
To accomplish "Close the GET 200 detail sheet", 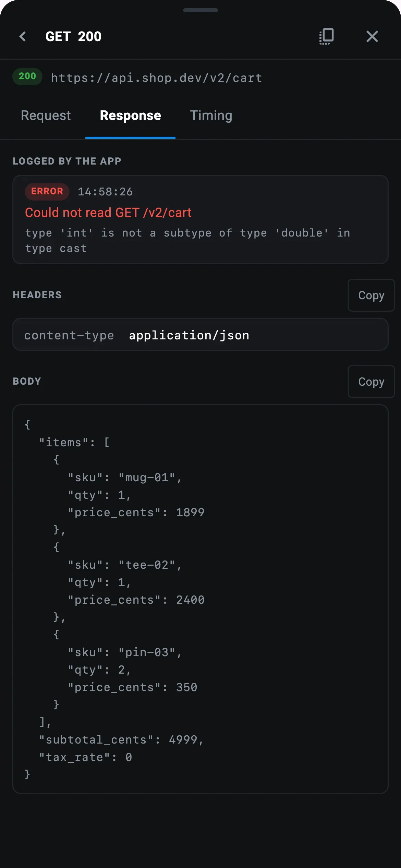I will coord(372,36).
